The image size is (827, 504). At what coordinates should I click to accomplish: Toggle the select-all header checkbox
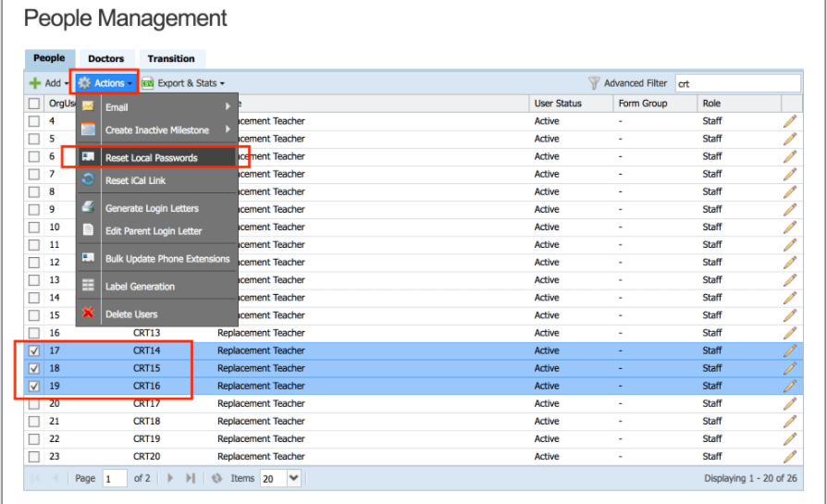[x=34, y=104]
